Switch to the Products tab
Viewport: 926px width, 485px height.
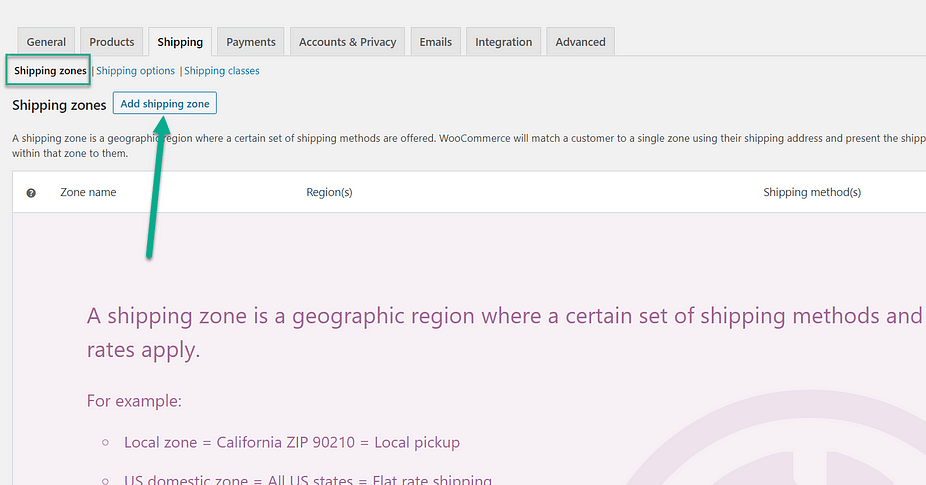pyautogui.click(x=112, y=42)
